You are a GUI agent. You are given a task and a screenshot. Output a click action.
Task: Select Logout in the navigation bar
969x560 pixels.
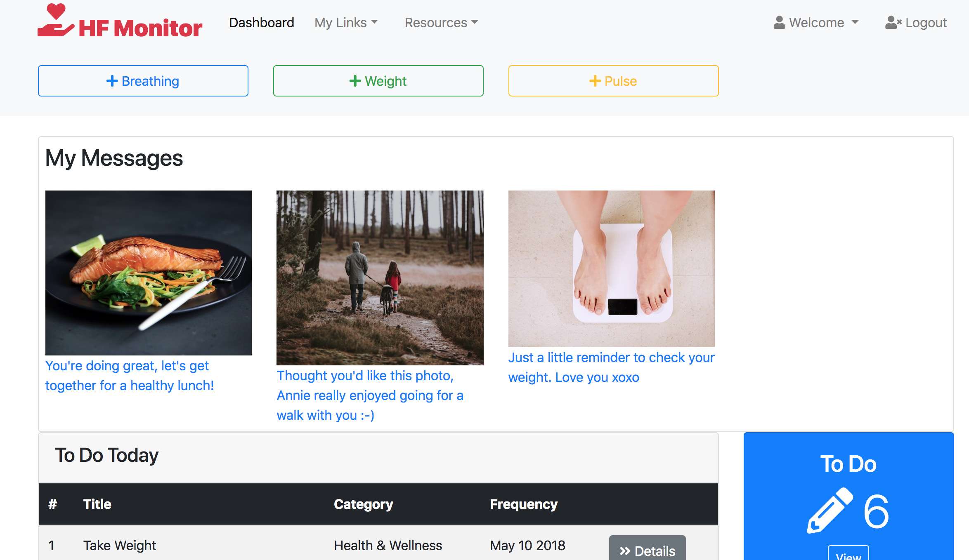click(926, 23)
